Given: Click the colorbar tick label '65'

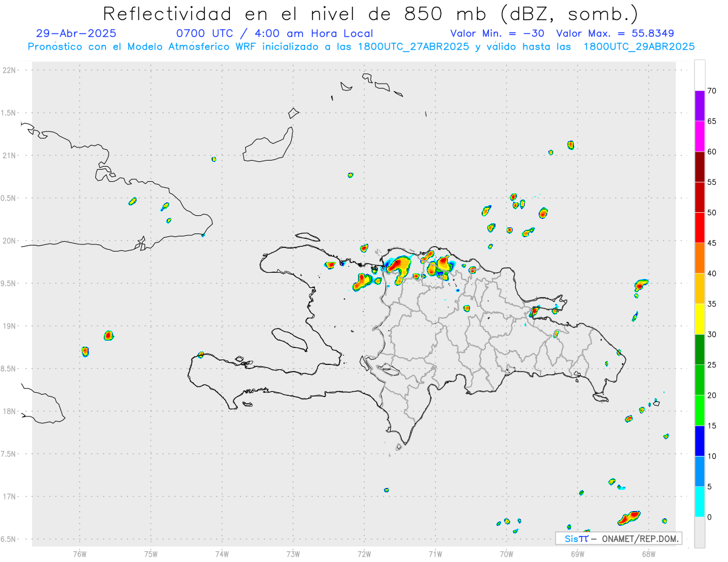Looking at the screenshot, I should pos(712,121).
